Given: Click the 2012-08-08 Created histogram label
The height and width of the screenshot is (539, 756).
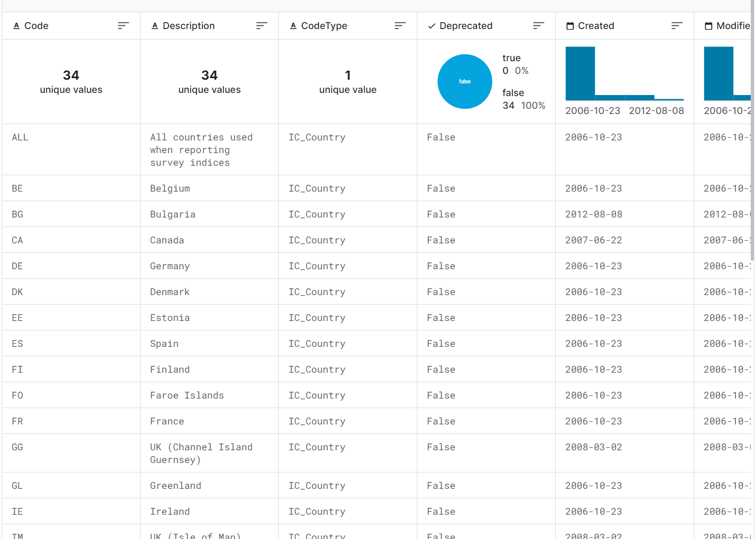Looking at the screenshot, I should pos(657,111).
